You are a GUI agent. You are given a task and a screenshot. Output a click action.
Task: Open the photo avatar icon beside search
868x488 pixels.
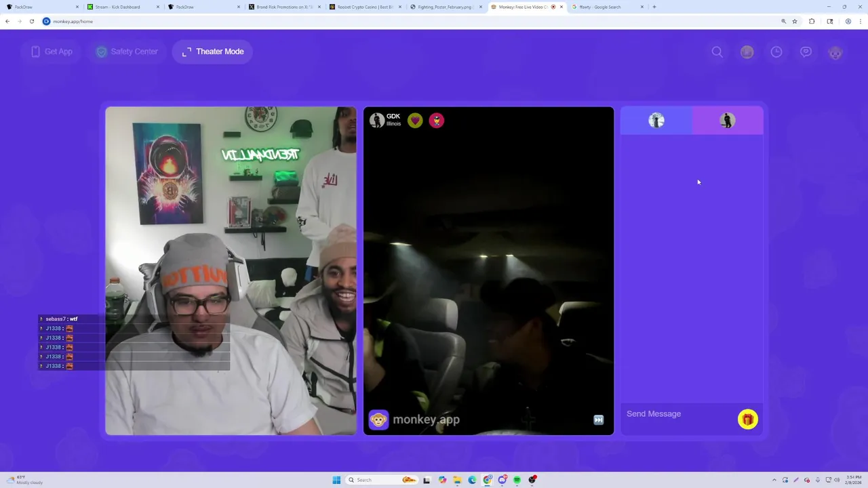click(747, 52)
